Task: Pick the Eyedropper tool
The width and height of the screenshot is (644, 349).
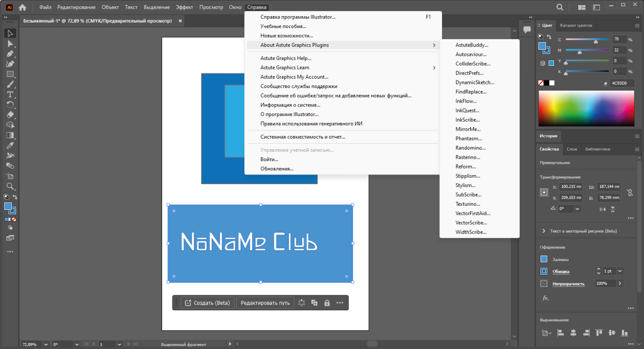Action: click(x=10, y=145)
